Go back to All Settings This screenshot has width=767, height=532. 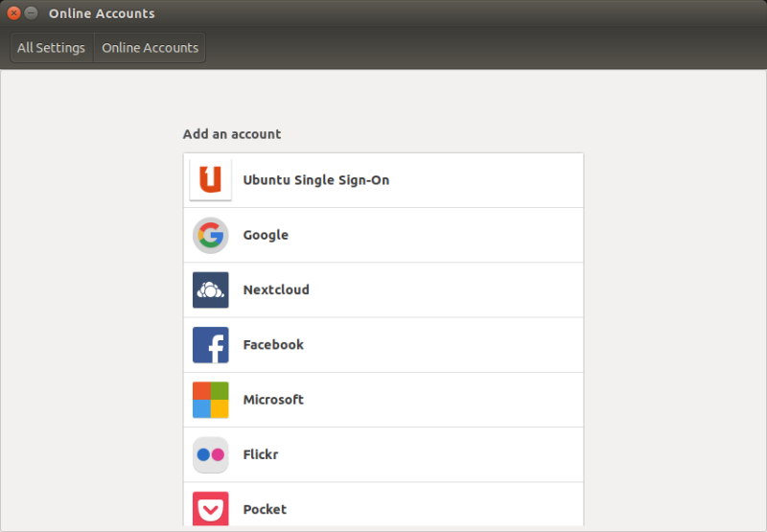click(x=52, y=47)
